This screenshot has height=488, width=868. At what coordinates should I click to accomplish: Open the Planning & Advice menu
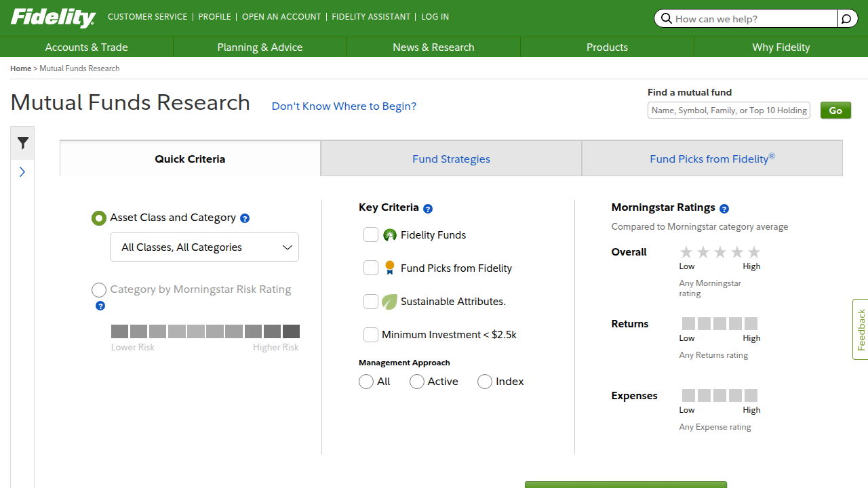click(260, 47)
